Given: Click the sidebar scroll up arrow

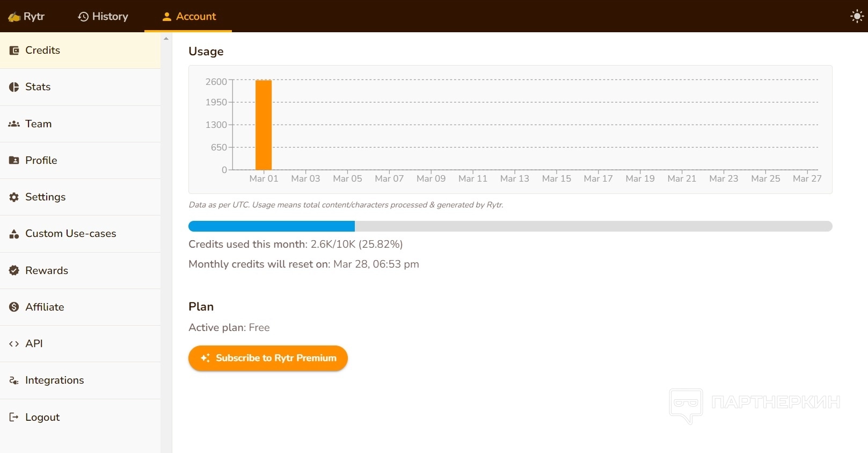Looking at the screenshot, I should 166,39.
